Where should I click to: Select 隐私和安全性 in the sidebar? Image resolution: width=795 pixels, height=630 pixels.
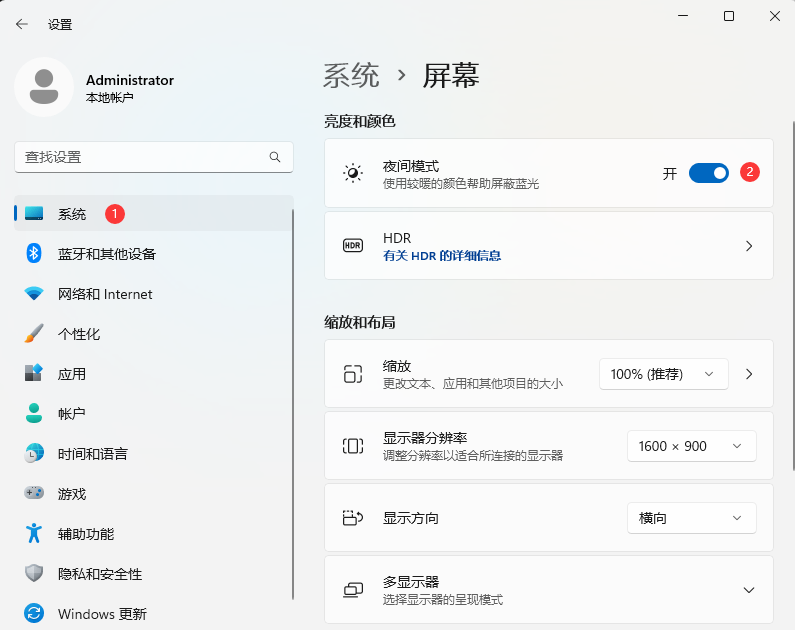pyautogui.click(x=100, y=574)
